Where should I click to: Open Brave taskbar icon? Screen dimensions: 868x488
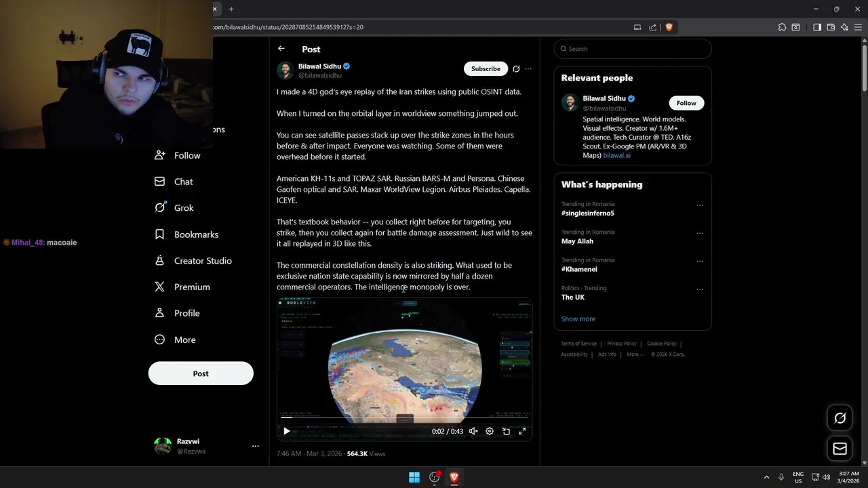(454, 477)
